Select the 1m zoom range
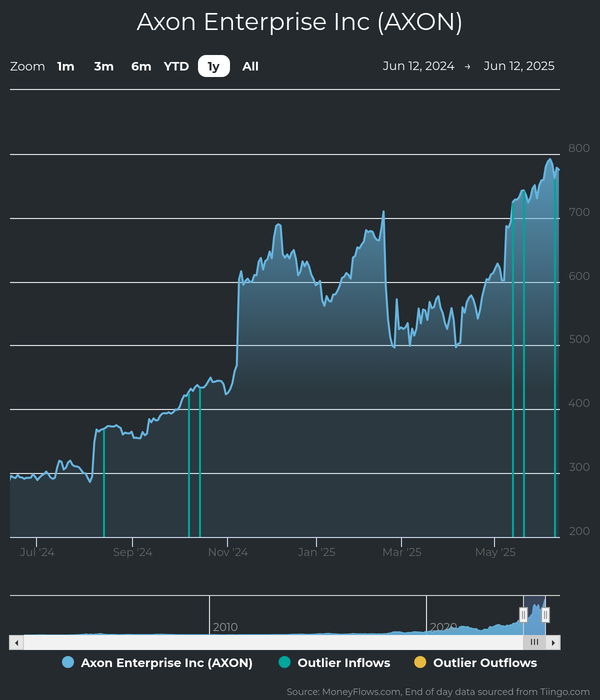Viewport: 600px width, 700px height. pos(65,66)
